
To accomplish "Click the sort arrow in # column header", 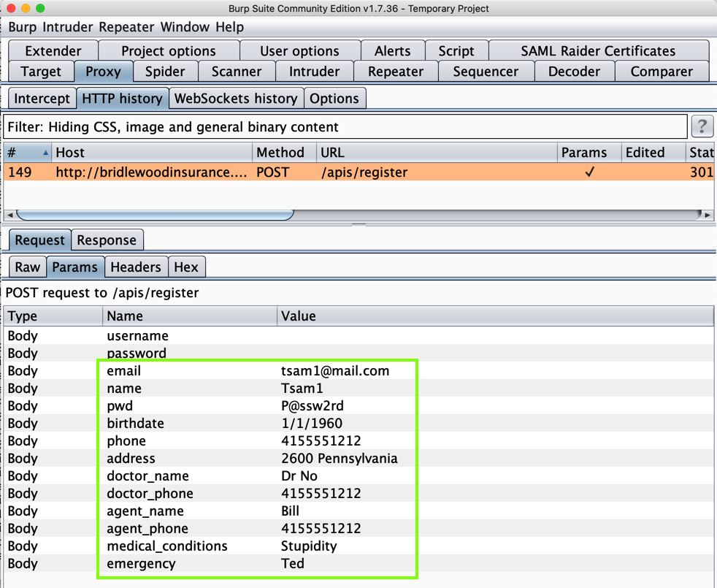I will click(45, 153).
